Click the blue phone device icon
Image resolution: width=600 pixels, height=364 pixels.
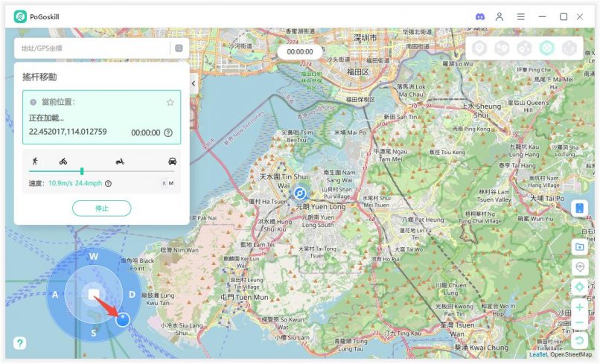click(x=580, y=208)
